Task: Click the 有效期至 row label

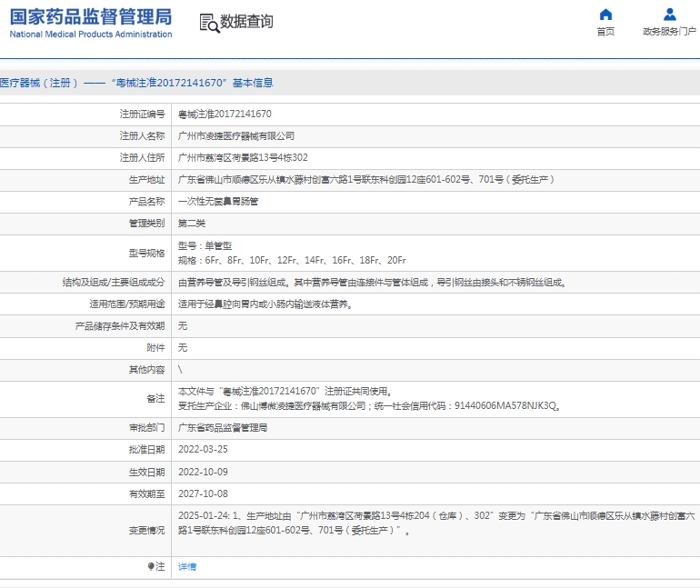Action: coord(147,493)
